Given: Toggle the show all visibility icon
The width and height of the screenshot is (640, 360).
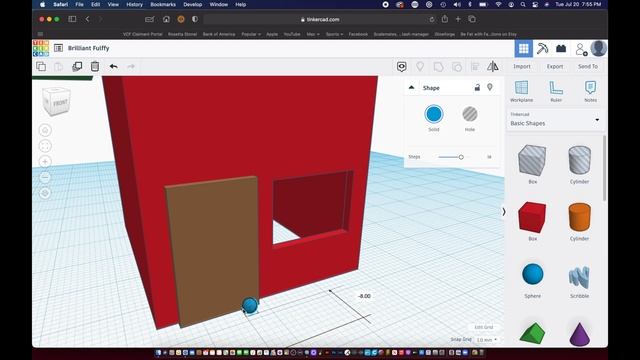Looking at the screenshot, I should tap(402, 67).
